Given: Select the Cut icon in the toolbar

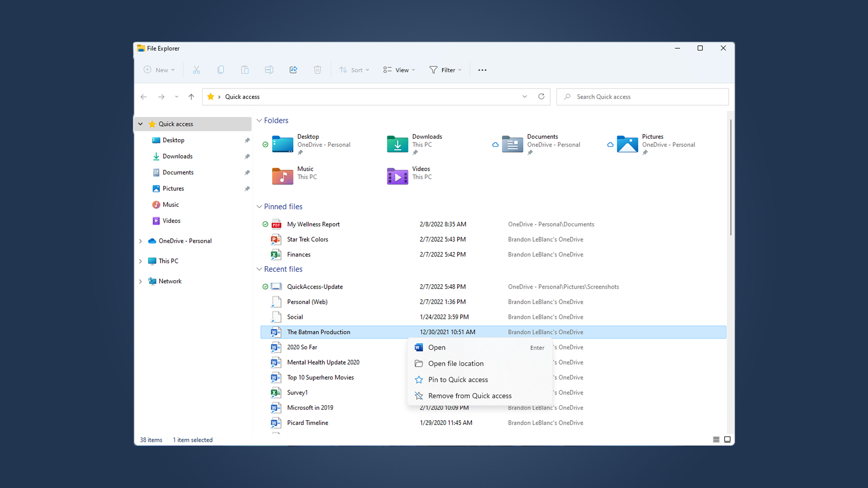Looking at the screenshot, I should click(x=196, y=70).
